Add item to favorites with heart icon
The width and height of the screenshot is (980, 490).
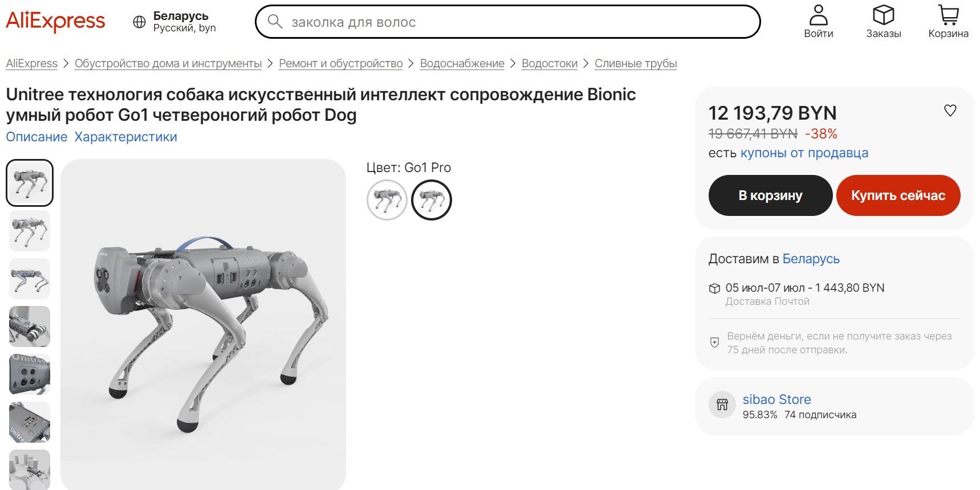(950, 111)
